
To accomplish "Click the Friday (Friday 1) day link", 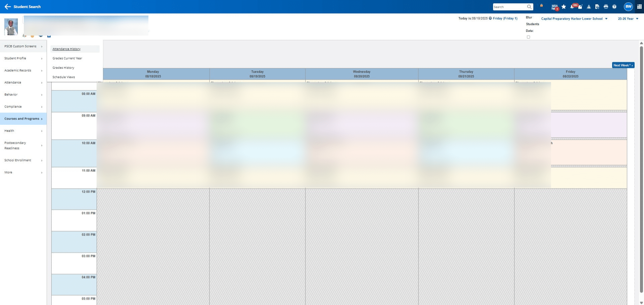I will pos(505,18).
